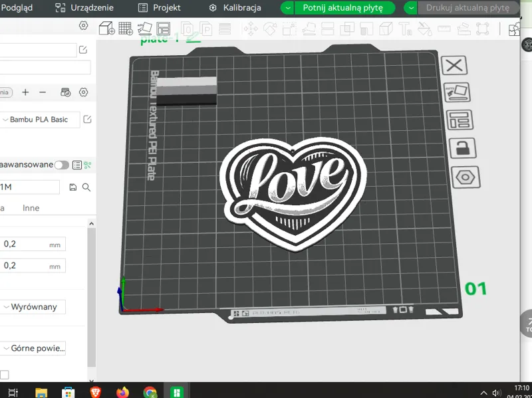532x398 pixels.
Task: Open plate arrange layout icon
Action: [x=460, y=120]
